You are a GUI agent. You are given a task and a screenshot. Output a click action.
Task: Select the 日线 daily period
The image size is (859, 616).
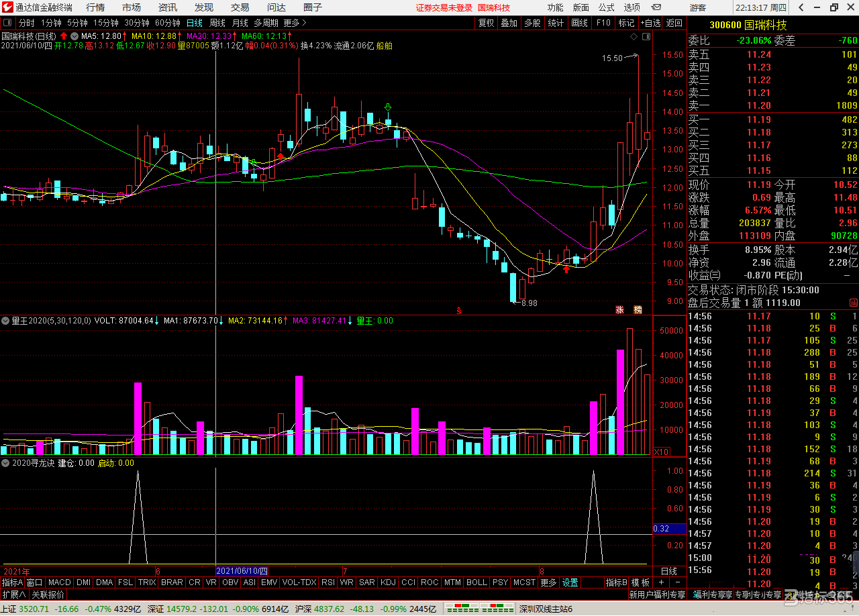[195, 23]
